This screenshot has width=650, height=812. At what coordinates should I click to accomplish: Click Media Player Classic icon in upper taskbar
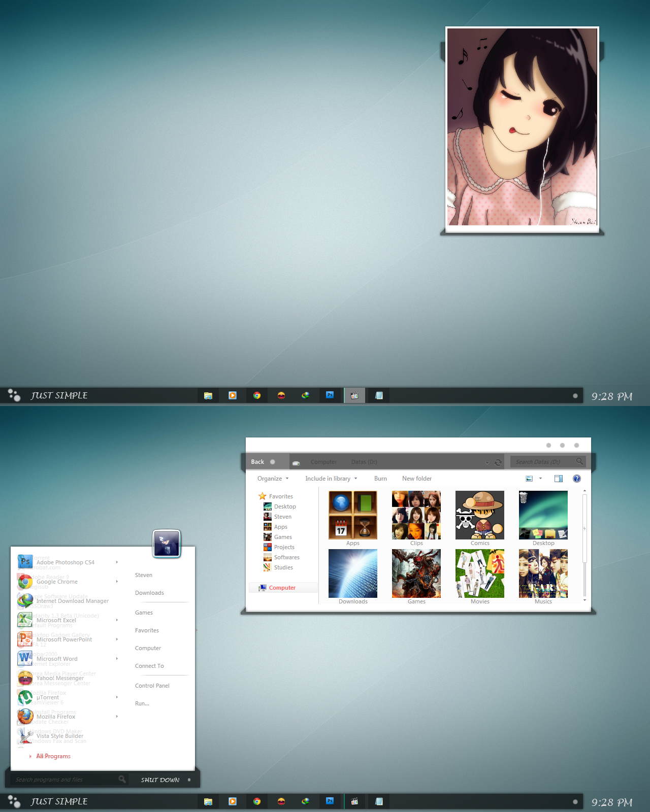354,395
